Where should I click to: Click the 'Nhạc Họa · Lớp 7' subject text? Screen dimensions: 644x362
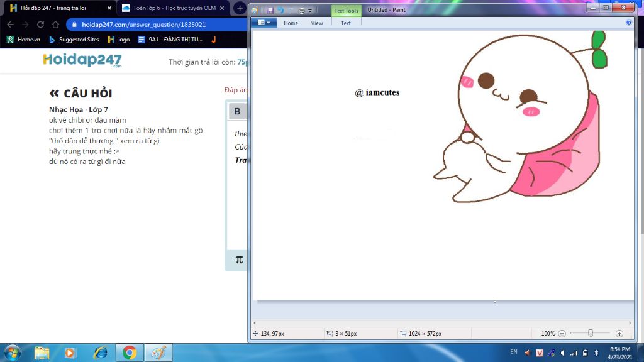79,109
